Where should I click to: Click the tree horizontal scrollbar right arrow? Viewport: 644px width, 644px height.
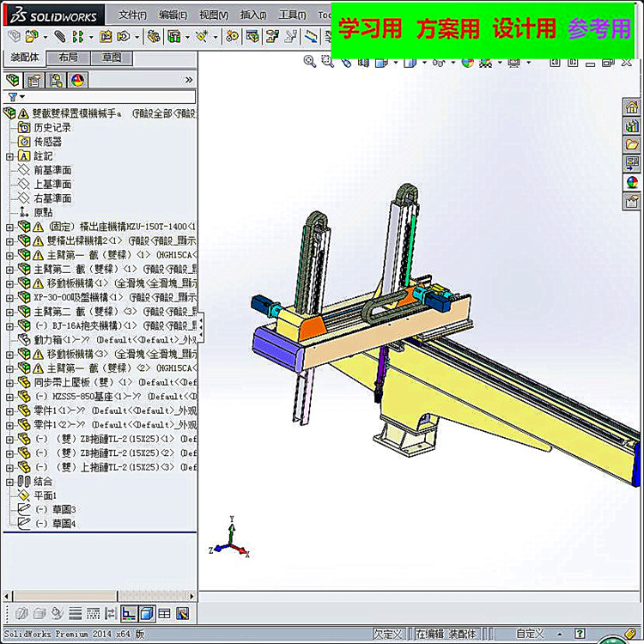[191, 596]
